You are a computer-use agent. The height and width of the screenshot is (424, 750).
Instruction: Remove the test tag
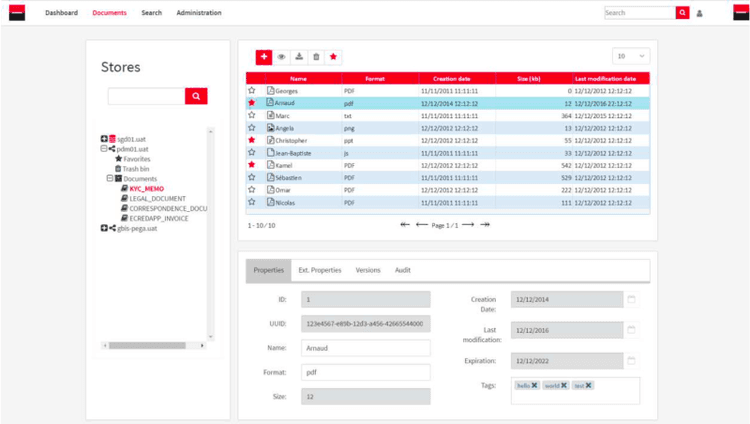(x=588, y=385)
